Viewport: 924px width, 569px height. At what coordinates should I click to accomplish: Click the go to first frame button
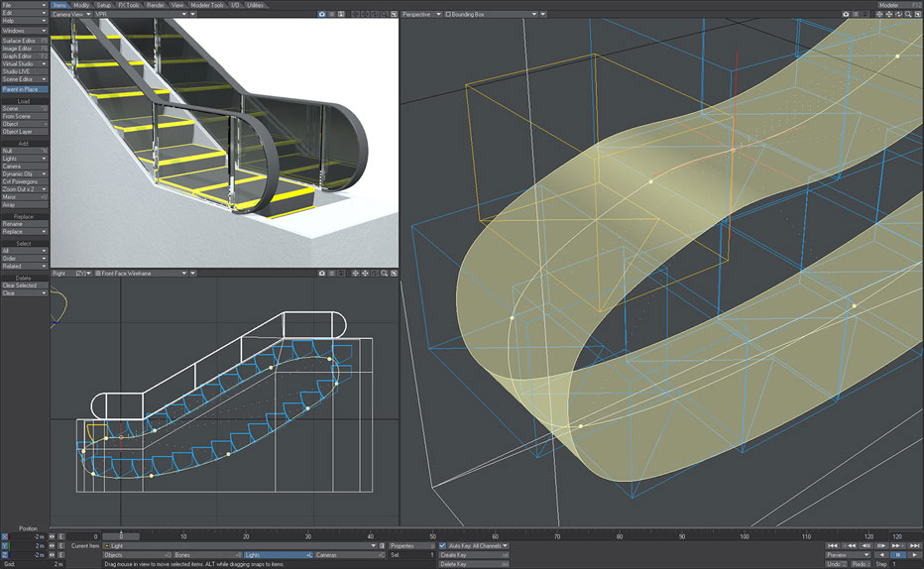(834, 545)
